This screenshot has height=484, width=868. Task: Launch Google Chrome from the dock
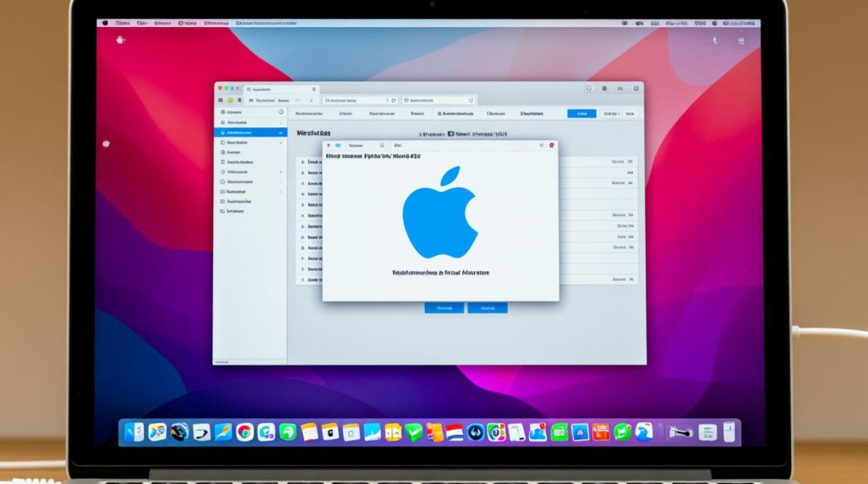click(x=245, y=432)
